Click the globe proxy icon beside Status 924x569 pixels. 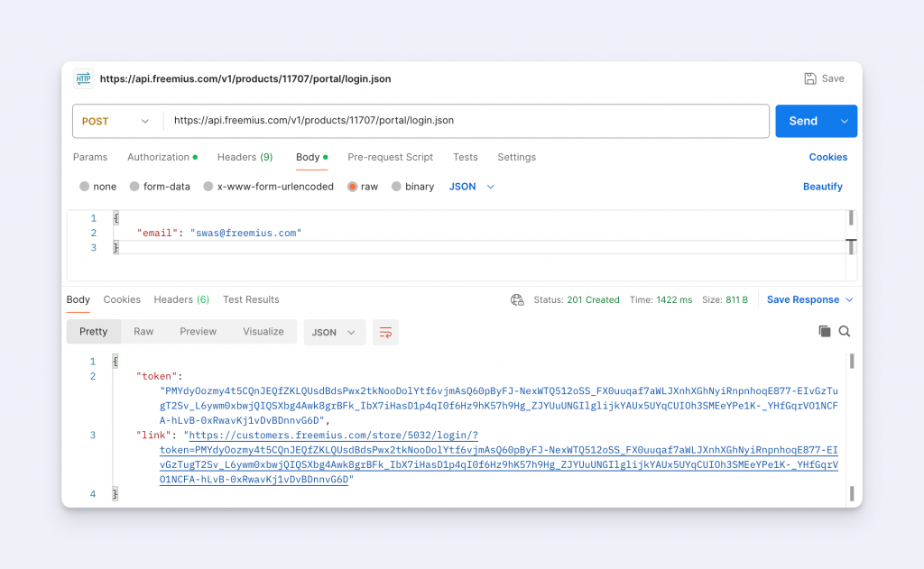(x=517, y=299)
